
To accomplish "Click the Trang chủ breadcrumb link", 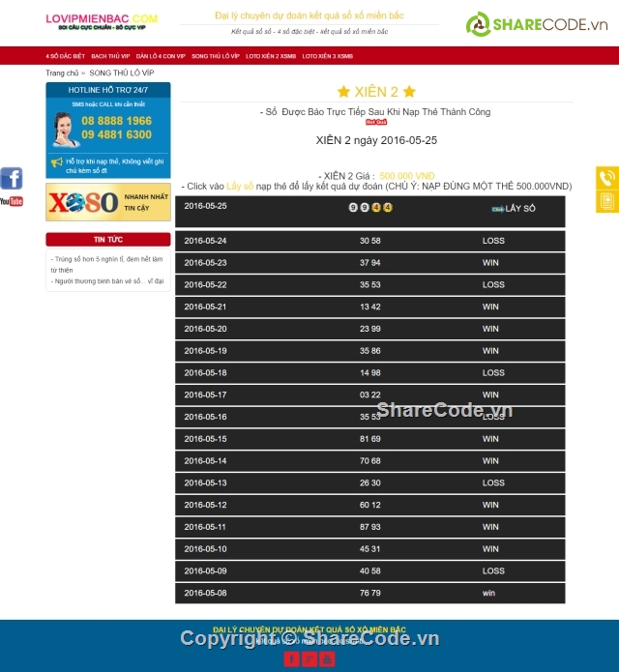I will (x=61, y=73).
